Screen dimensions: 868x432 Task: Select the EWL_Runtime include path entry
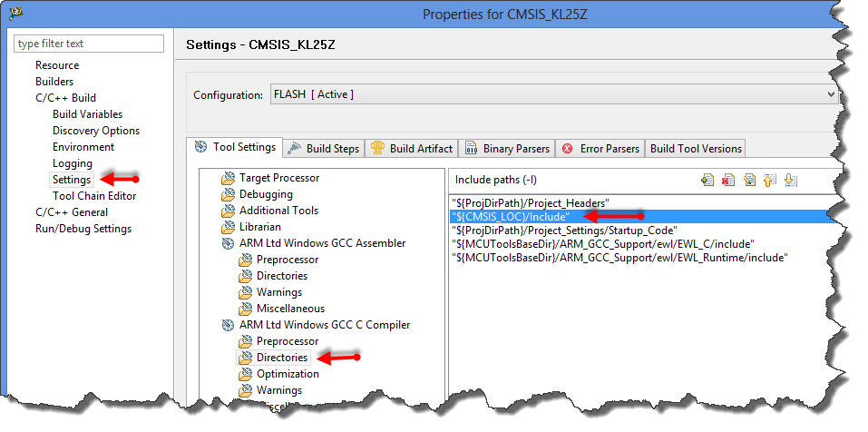coord(619,258)
